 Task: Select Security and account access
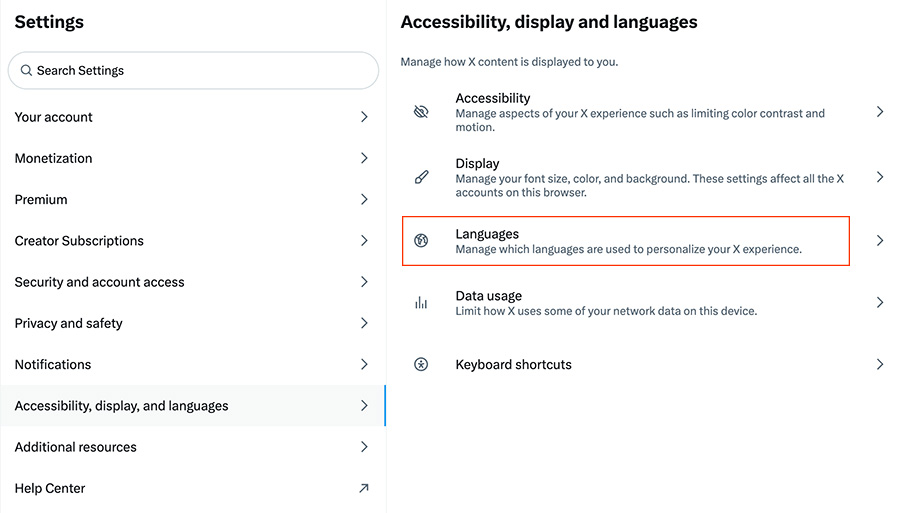tap(193, 282)
